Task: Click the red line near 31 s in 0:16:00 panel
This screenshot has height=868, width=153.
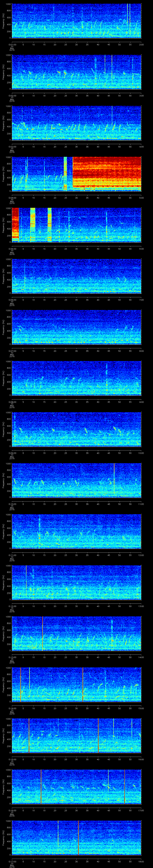Action: pos(78,838)
